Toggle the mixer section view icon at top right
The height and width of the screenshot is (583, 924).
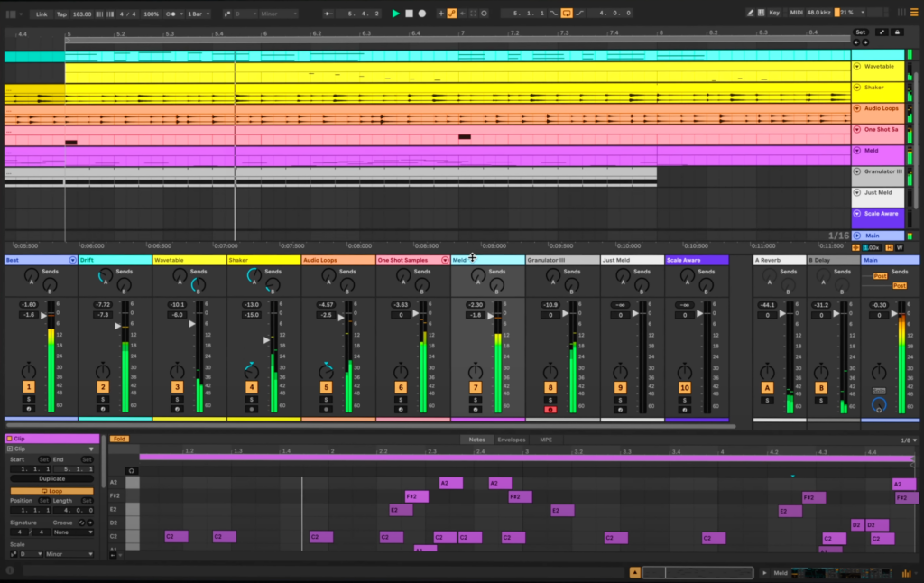[901, 13]
